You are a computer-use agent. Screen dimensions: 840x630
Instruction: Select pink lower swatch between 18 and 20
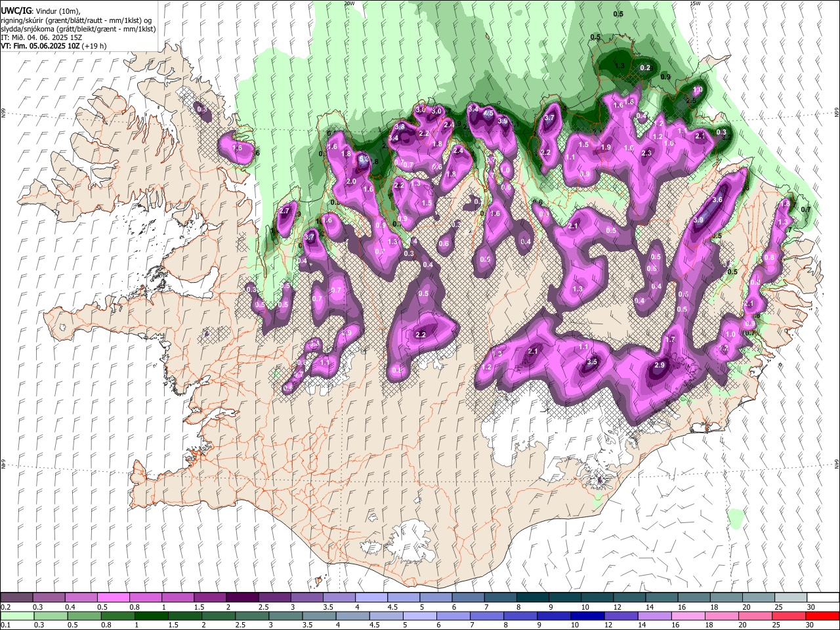coord(723,616)
